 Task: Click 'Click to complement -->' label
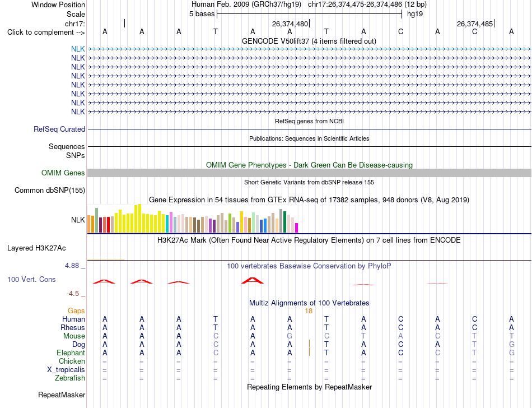point(46,33)
